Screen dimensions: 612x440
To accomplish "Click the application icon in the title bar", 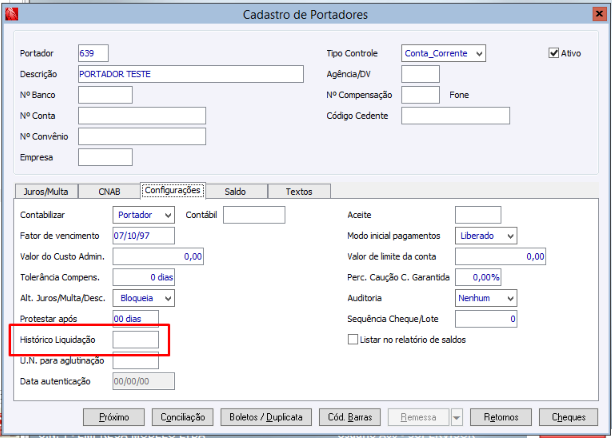I will [x=13, y=14].
